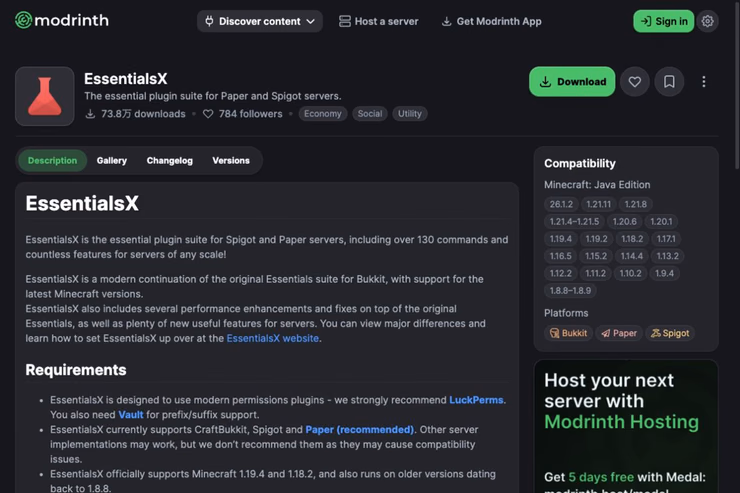Click the 1.20.1 version tag

pyautogui.click(x=661, y=222)
